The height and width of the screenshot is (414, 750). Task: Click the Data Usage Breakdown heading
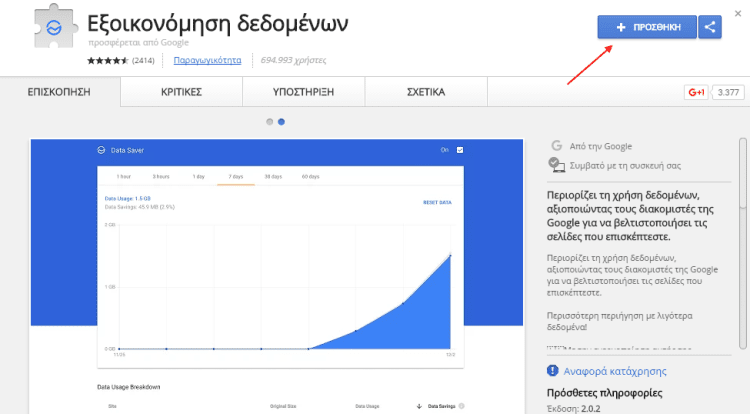[x=128, y=387]
